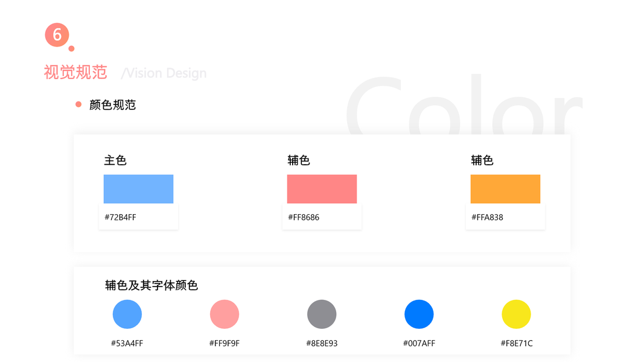Click the #007AFF hex text
The image size is (644, 362).
419,343
